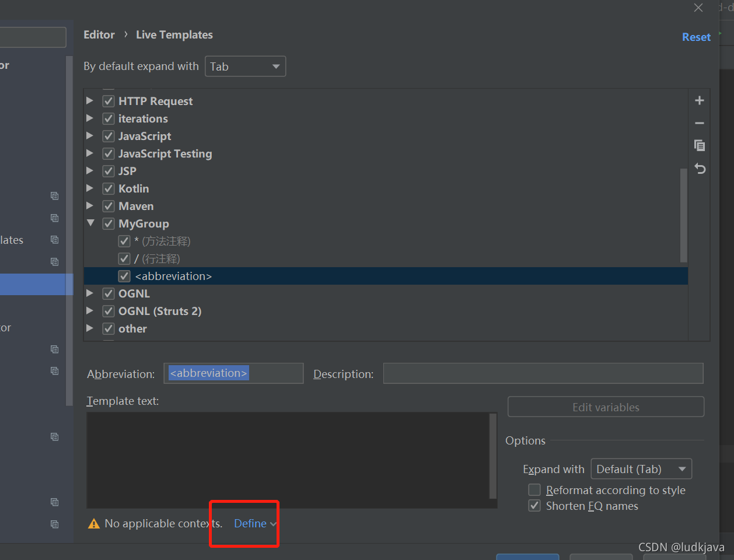
Task: Expand the HTTP Request group arrow
Action: pyautogui.click(x=90, y=100)
